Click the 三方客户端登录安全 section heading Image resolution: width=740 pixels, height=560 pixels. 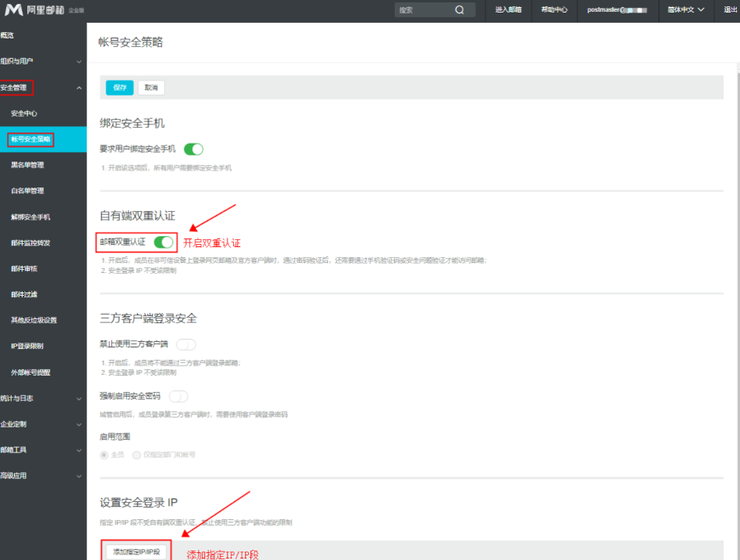coord(148,318)
